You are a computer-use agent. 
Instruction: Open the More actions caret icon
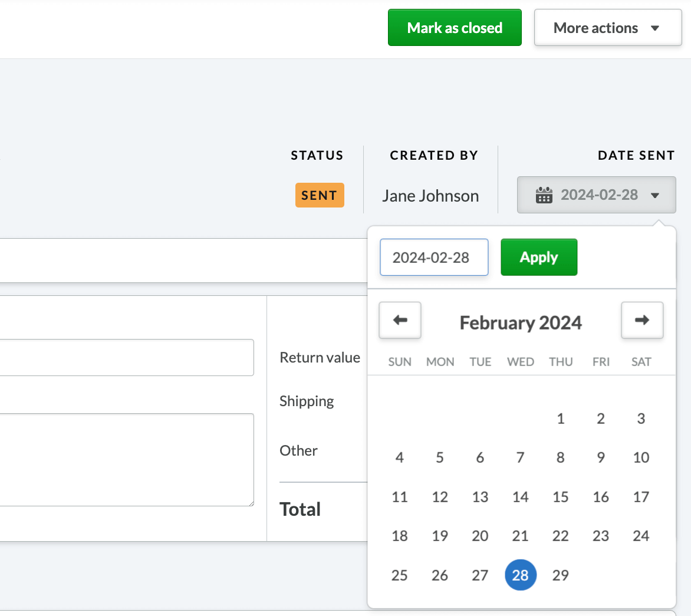[654, 27]
